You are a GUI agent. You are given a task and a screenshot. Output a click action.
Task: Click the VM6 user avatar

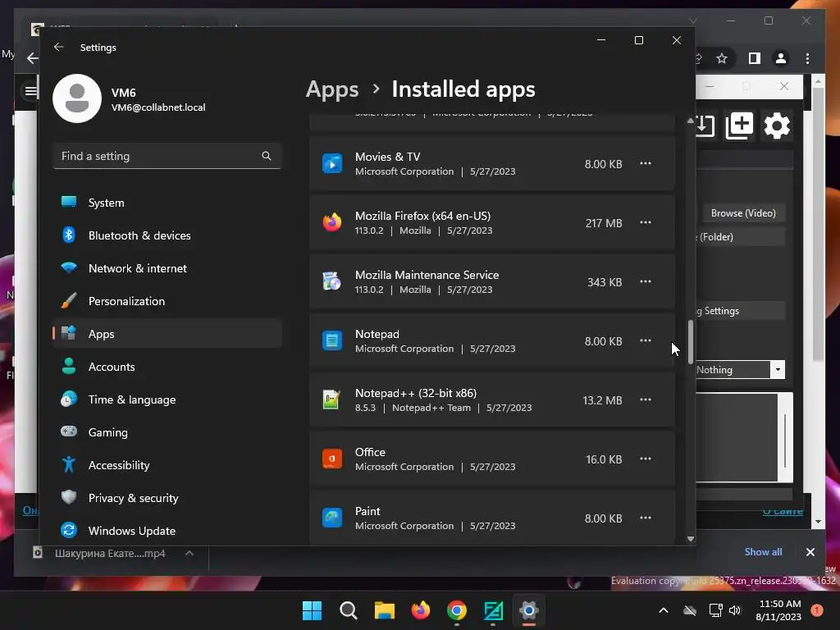(77, 98)
